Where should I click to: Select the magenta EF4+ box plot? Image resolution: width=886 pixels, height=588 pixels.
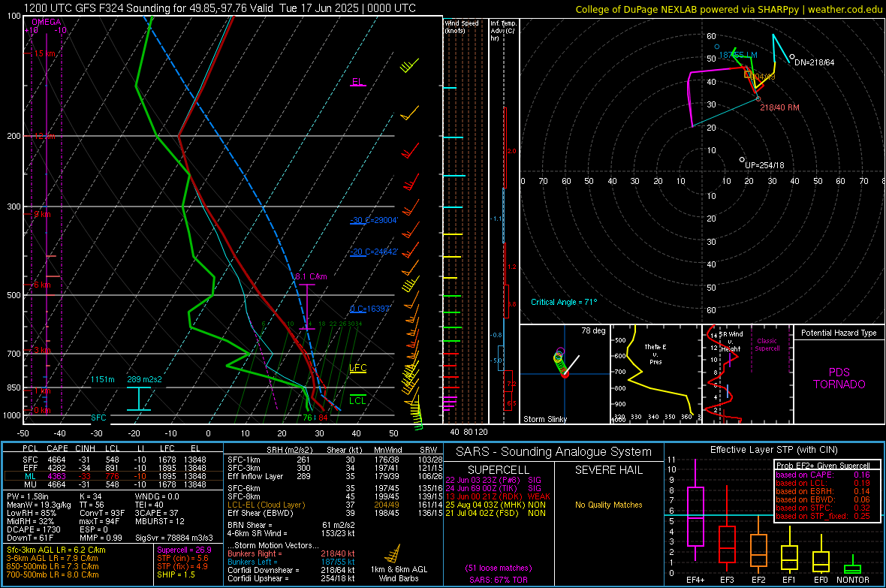[x=695, y=511]
